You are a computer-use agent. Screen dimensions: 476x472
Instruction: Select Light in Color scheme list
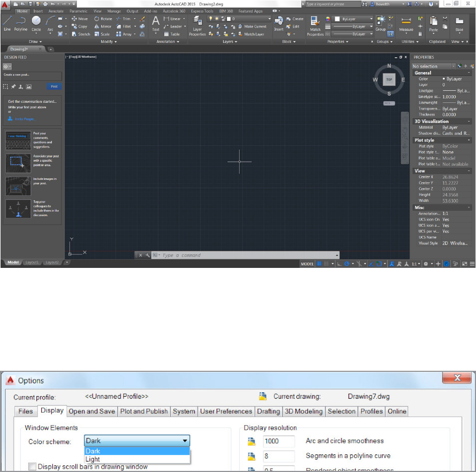[x=137, y=459]
